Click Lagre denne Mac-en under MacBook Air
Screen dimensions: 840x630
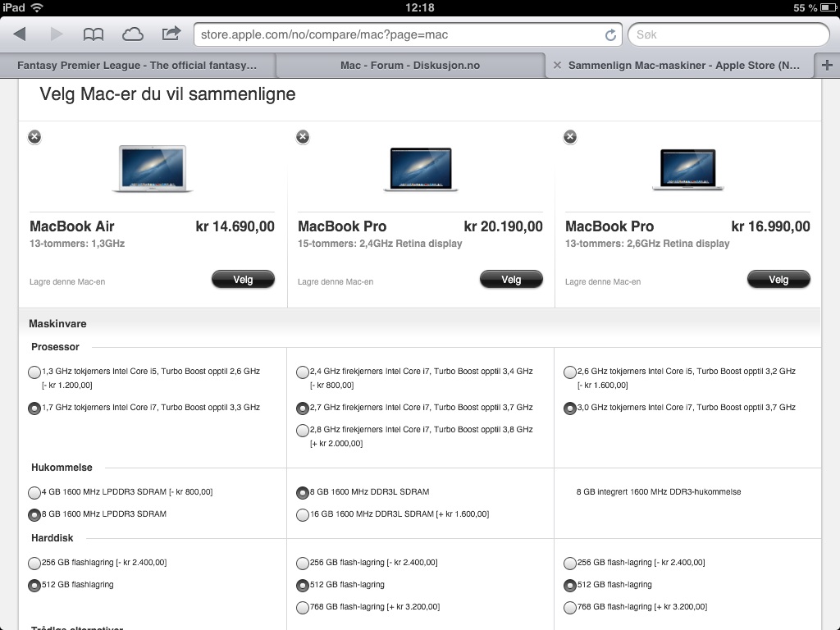(67, 282)
